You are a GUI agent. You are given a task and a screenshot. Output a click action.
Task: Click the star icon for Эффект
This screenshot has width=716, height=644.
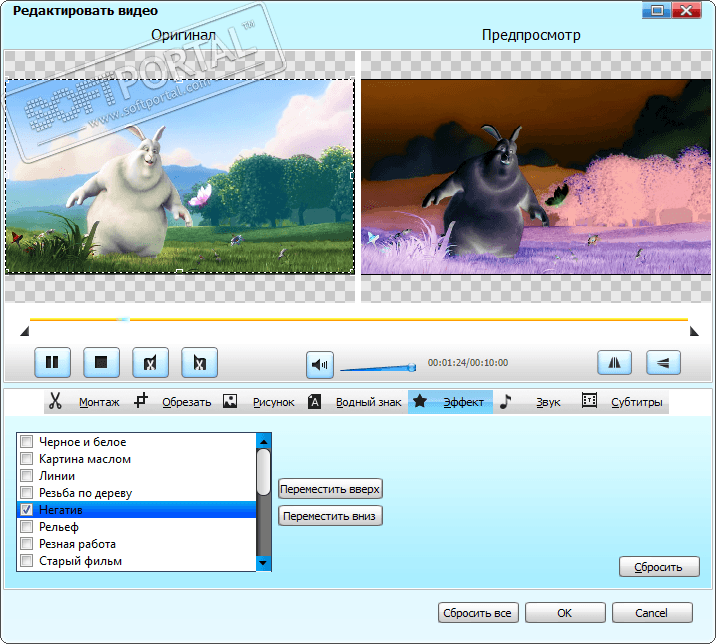(420, 401)
